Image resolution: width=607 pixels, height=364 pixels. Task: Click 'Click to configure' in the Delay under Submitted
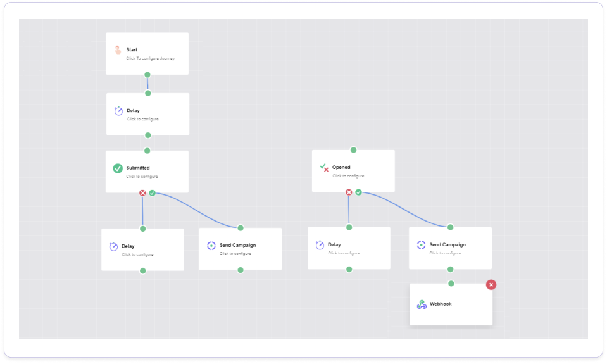coord(137,255)
